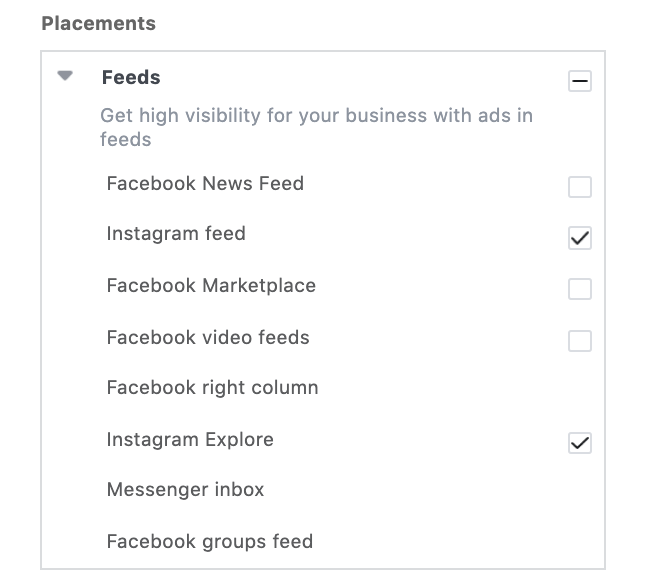
Task: Click the Placements heading
Action: tap(98, 23)
